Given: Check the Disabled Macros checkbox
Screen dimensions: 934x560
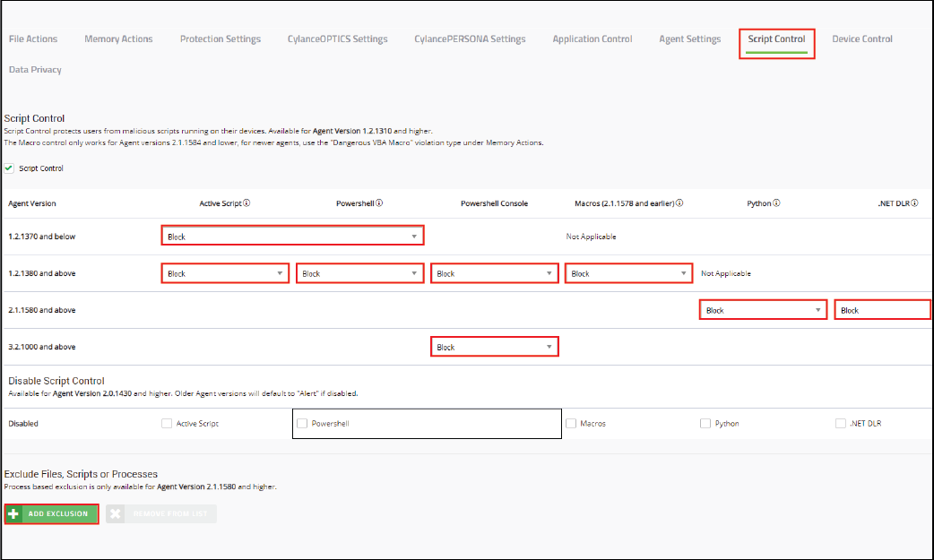Looking at the screenshot, I should [571, 424].
